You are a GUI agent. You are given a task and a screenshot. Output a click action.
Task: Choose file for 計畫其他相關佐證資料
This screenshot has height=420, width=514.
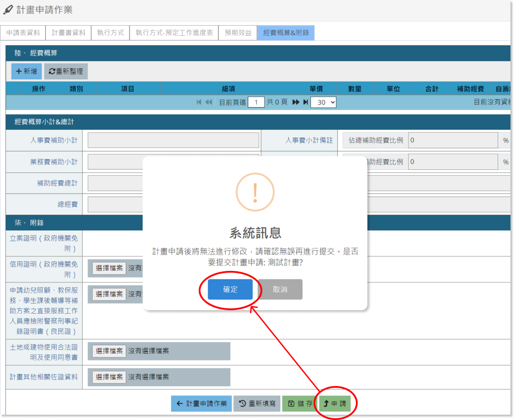109,377
